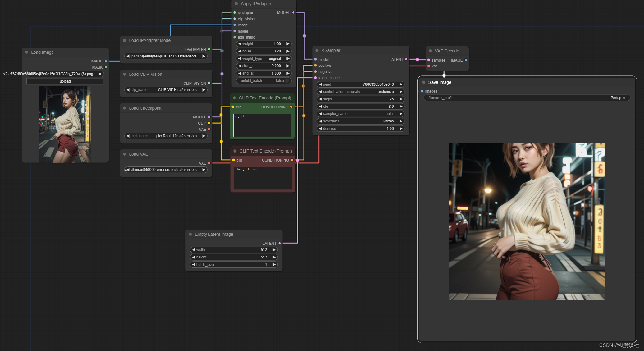This screenshot has height=351, width=644.
Task: Click the generated image preview in Save Image
Action: (527, 221)
